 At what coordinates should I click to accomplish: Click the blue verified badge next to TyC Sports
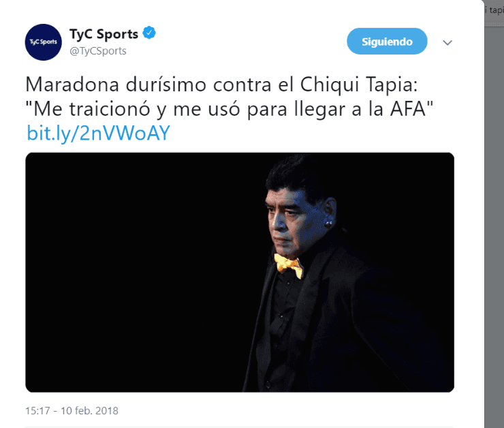click(149, 33)
